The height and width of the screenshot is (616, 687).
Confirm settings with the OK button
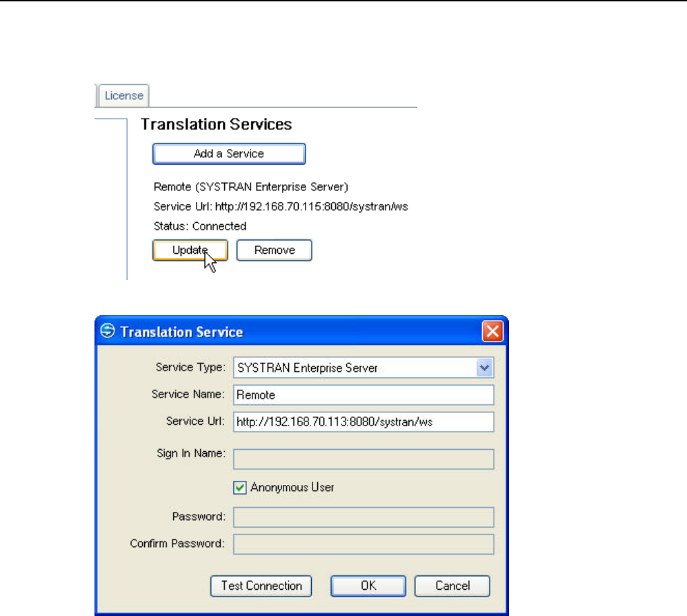click(368, 586)
